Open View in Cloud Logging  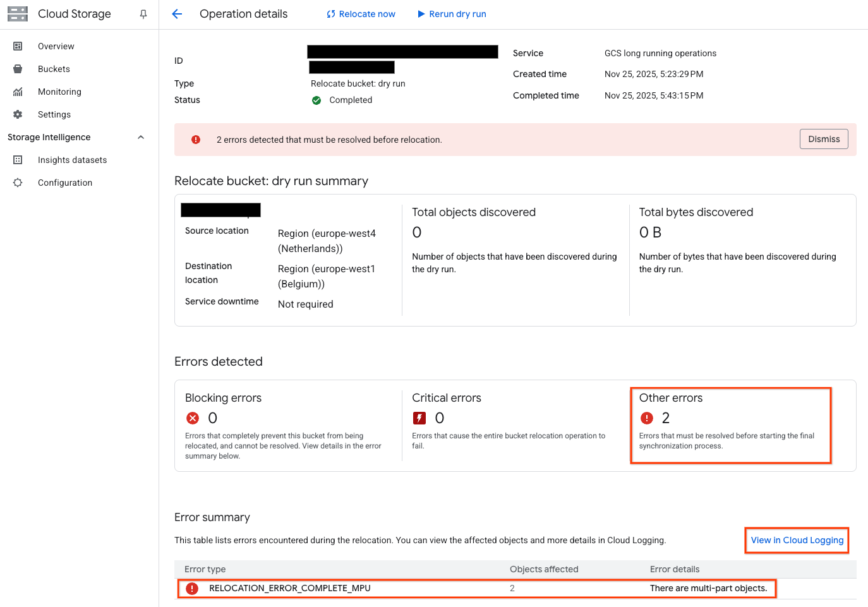pos(797,540)
